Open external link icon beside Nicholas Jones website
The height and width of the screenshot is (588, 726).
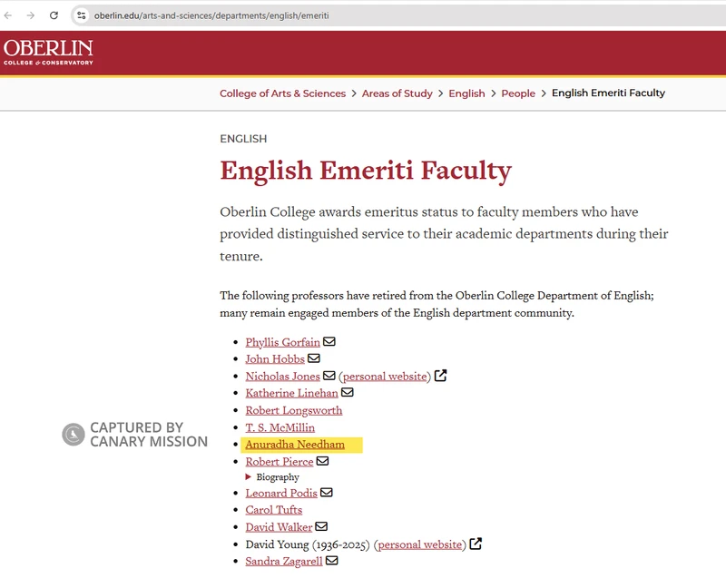[440, 376]
